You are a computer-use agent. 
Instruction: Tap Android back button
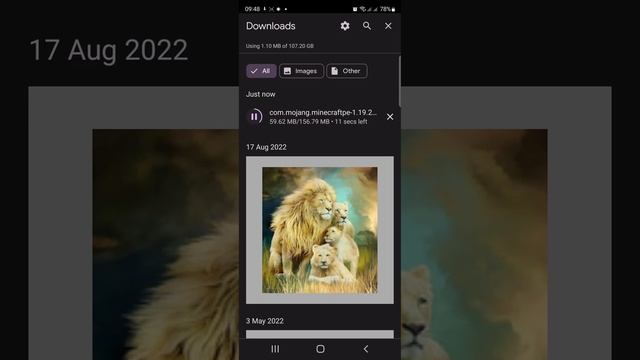pos(366,349)
